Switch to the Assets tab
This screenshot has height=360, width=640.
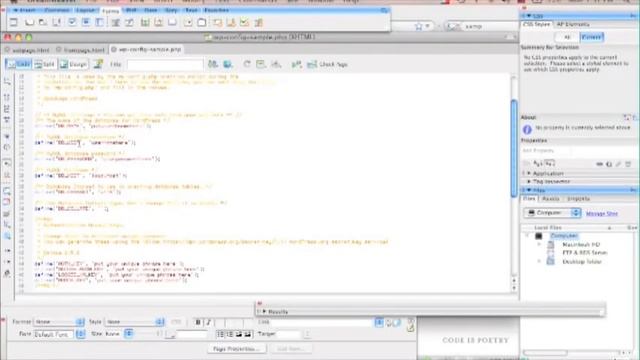pyautogui.click(x=551, y=199)
